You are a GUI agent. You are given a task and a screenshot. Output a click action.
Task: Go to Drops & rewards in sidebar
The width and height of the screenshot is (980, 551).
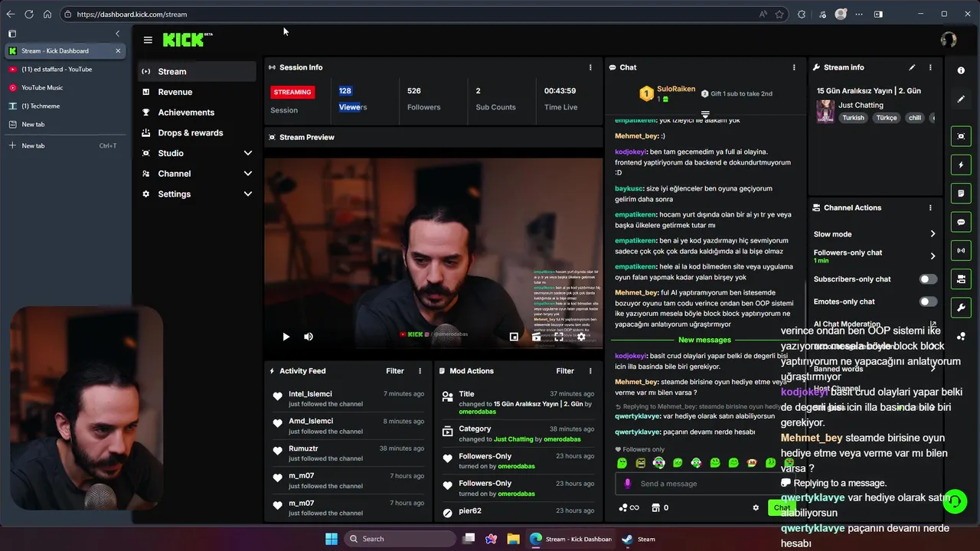pyautogui.click(x=197, y=133)
